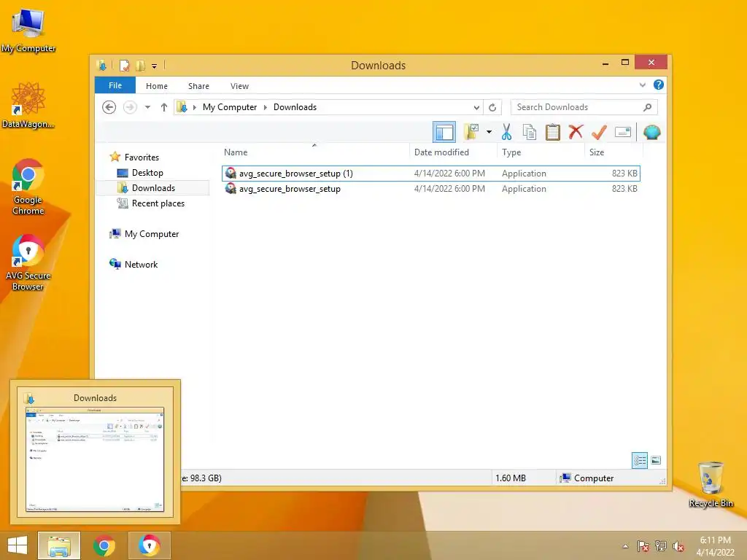This screenshot has height=560, width=747.
Task: Click My Computer in the address breadcrumb
Action: click(230, 107)
